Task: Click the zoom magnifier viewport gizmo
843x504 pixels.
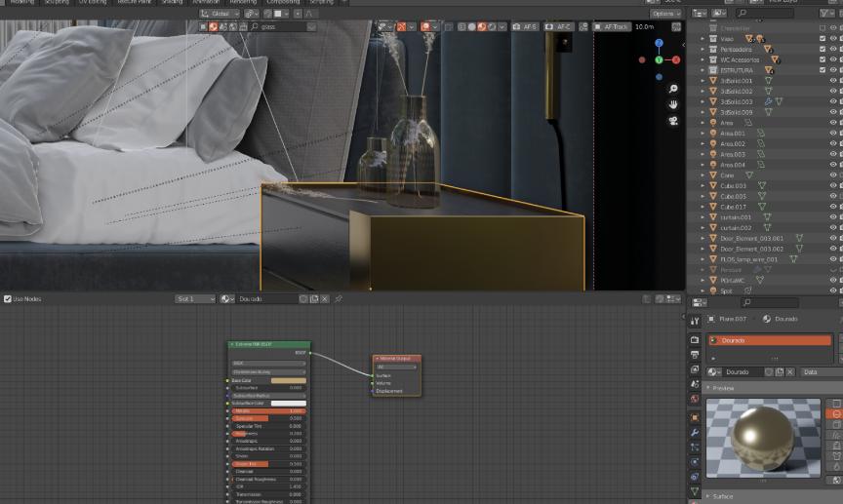Action: point(673,88)
